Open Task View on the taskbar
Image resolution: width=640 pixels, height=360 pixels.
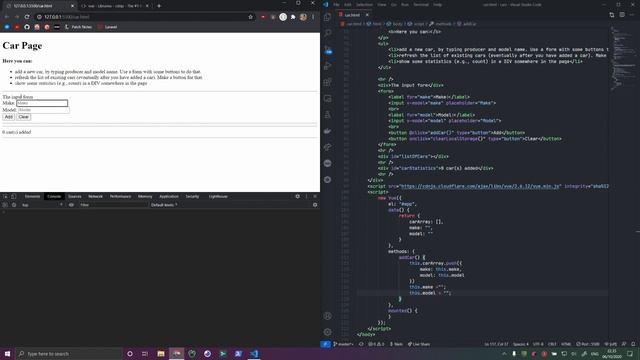click(x=145, y=353)
